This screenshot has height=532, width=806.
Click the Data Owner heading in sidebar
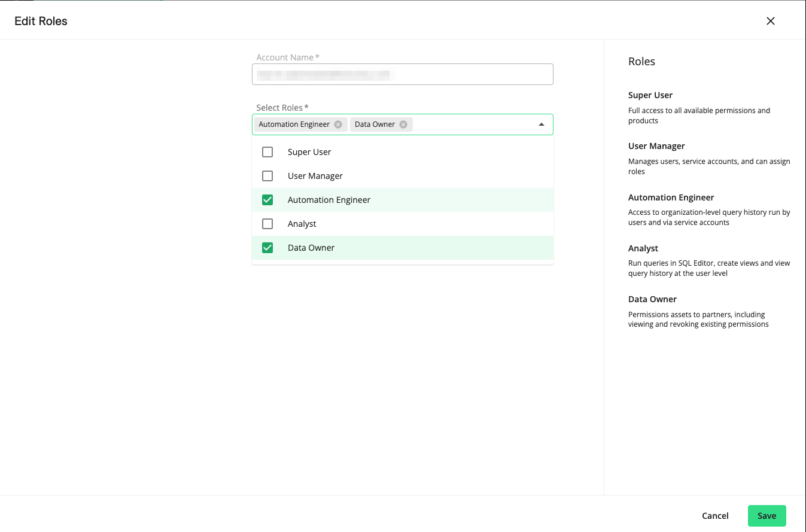652,299
